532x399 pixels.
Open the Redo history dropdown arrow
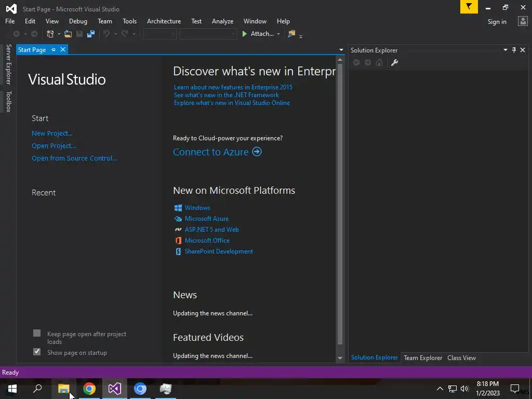tap(134, 34)
